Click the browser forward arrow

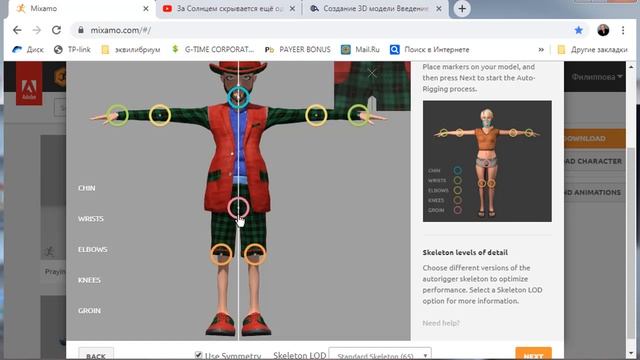tap(37, 30)
